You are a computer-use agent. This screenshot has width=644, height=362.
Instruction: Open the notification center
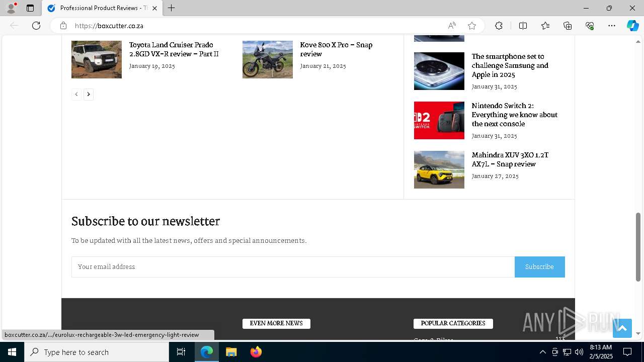click(627, 352)
